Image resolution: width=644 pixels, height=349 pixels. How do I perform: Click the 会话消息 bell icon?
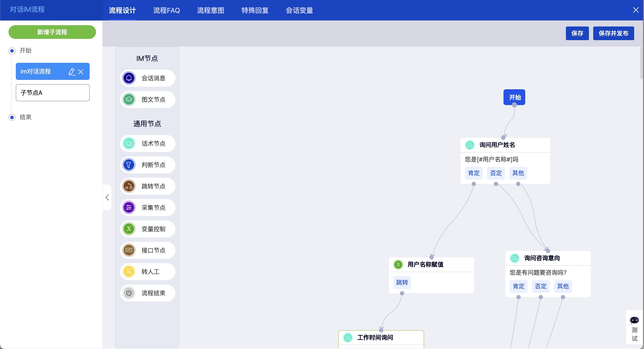click(129, 78)
